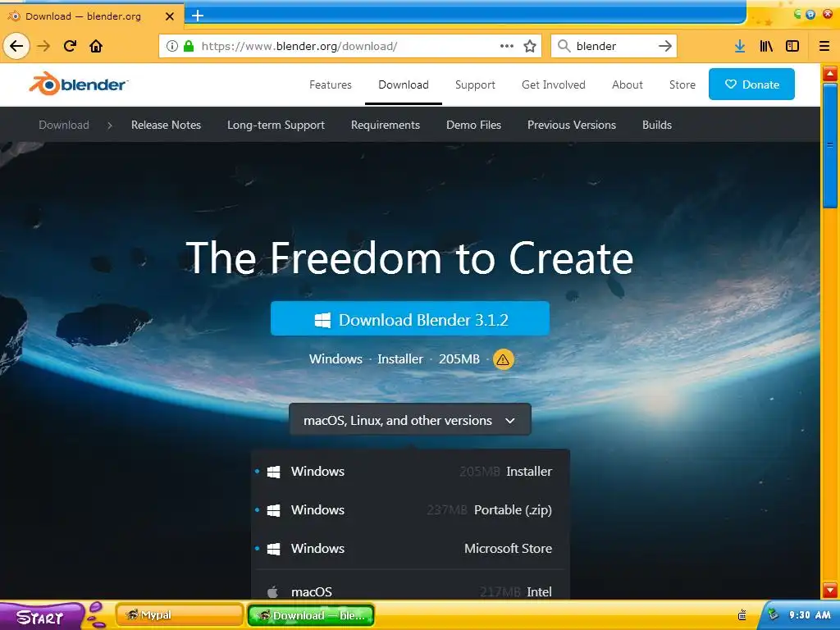This screenshot has width=840, height=630.
Task: Click the browser Back arrow button
Action: [x=16, y=46]
